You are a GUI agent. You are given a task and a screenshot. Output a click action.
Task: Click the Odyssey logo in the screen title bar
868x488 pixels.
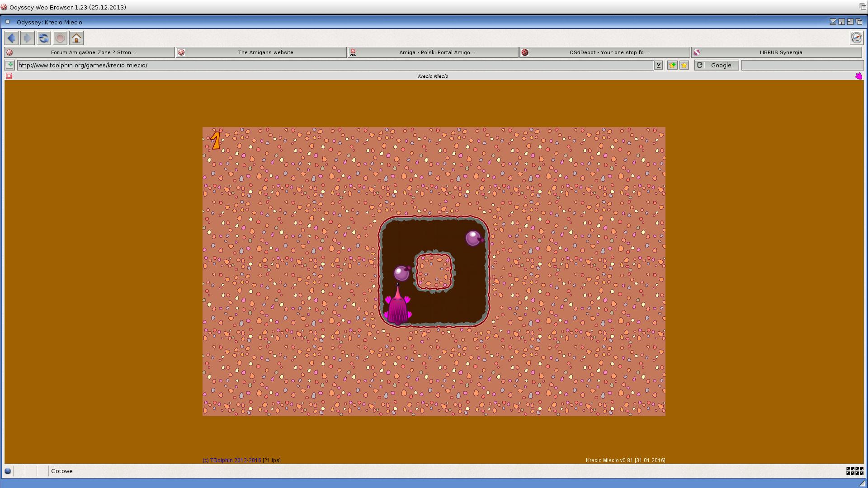(4, 7)
